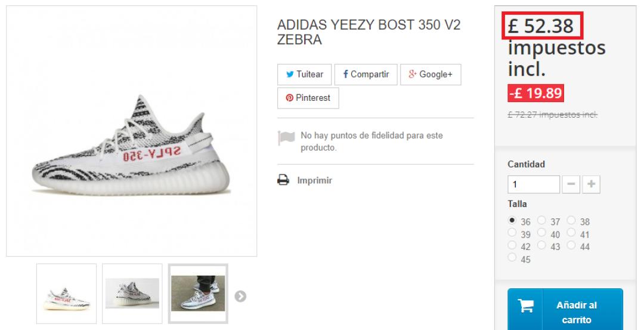
Task: Open the on-foot sneaker thumbnail
Action: point(198,294)
